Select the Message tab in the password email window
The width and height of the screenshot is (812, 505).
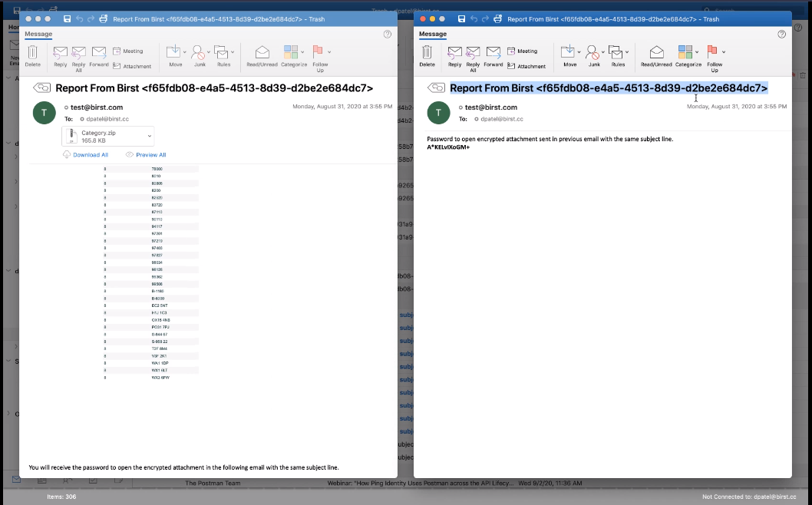click(x=433, y=34)
